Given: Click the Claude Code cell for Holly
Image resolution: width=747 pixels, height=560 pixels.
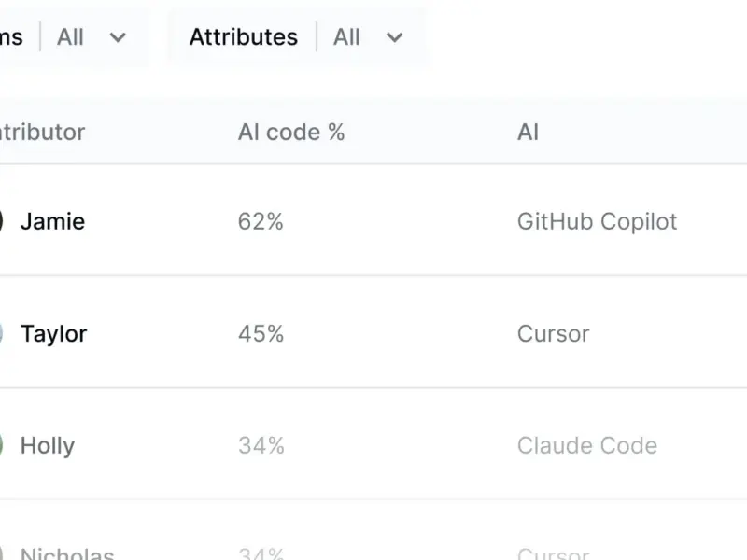Looking at the screenshot, I should pyautogui.click(x=587, y=446).
